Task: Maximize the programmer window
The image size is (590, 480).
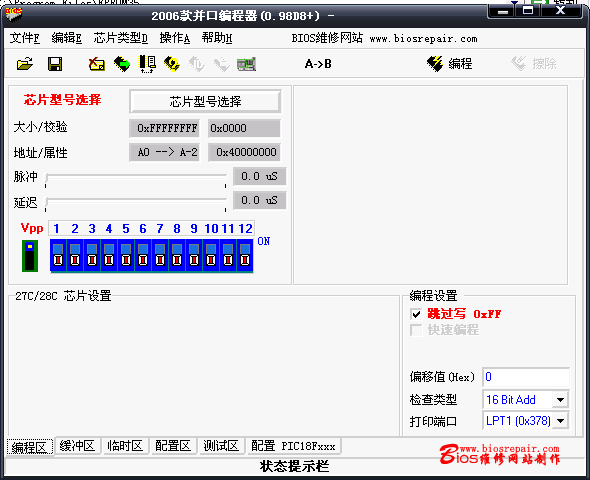Action: (528, 11)
